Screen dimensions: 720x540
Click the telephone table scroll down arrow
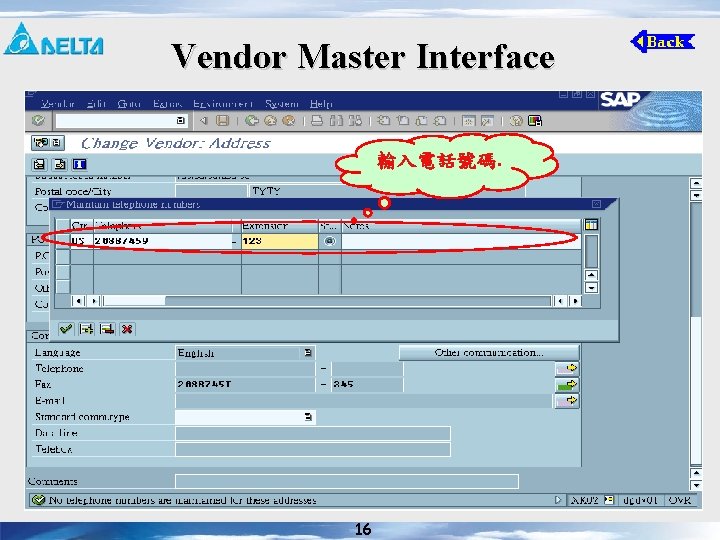591,288
